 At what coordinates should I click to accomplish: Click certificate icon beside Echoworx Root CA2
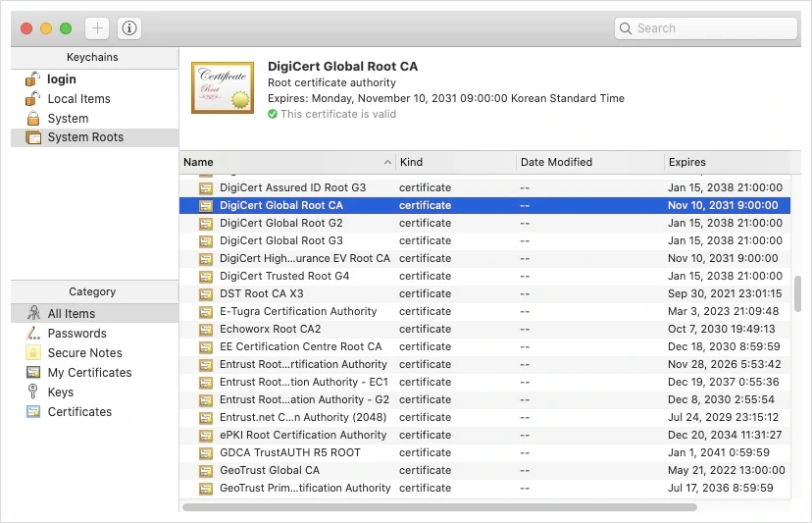(x=206, y=329)
